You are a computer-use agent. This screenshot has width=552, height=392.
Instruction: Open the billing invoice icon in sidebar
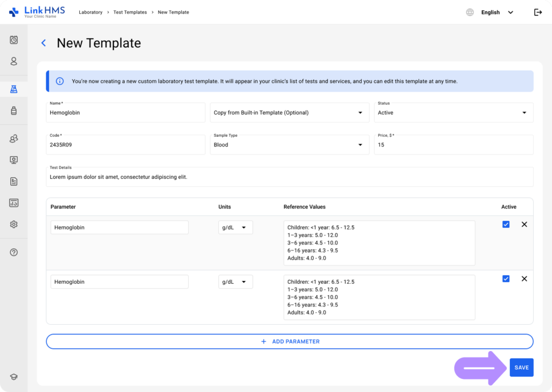[13, 181]
